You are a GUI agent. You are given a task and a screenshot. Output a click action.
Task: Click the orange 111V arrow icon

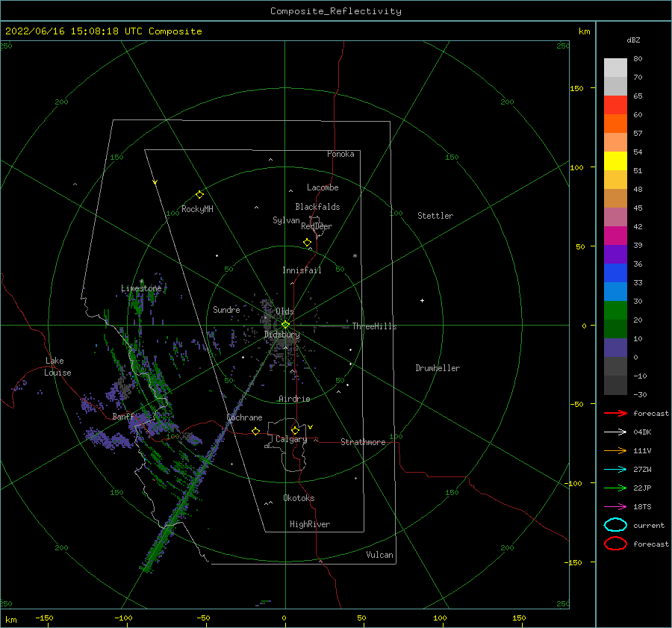[615, 450]
